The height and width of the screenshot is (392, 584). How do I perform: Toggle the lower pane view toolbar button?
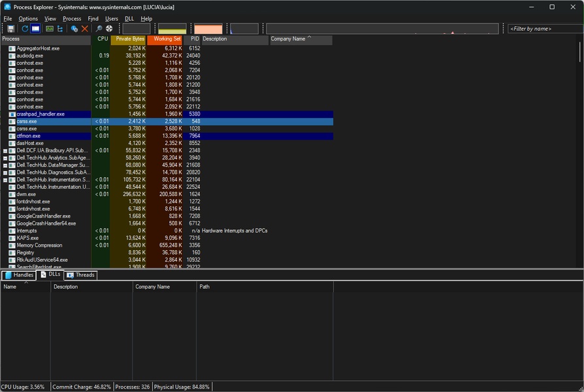click(x=35, y=29)
